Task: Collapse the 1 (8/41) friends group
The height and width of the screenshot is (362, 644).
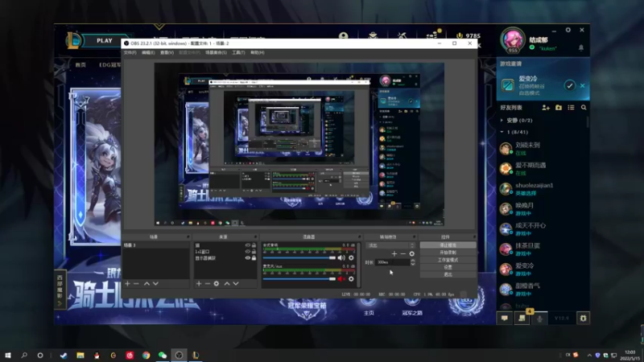Action: click(502, 132)
